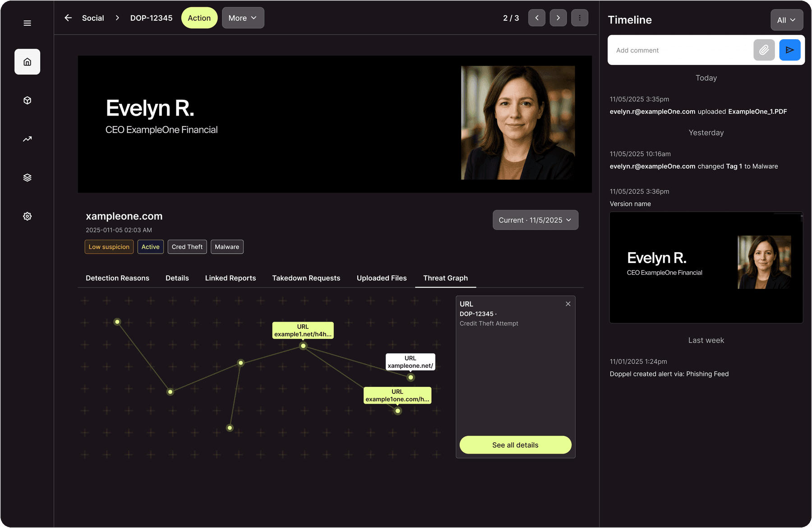Click the Action button

(199, 18)
